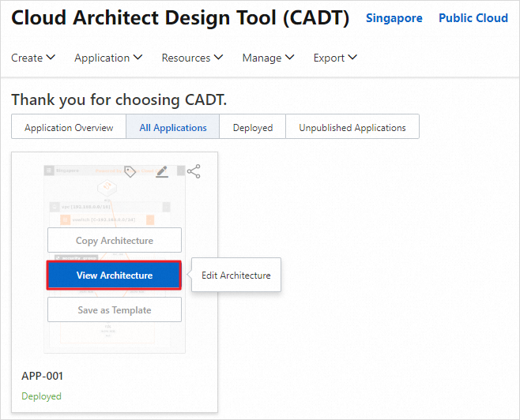Click the Singapore region link
520x420 pixels.
pyautogui.click(x=394, y=18)
